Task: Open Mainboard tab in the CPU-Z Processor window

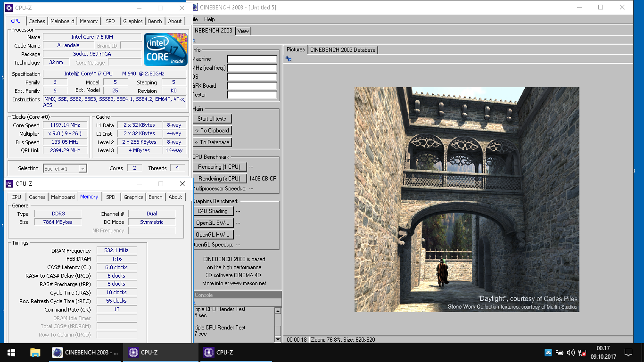Action: (x=62, y=21)
